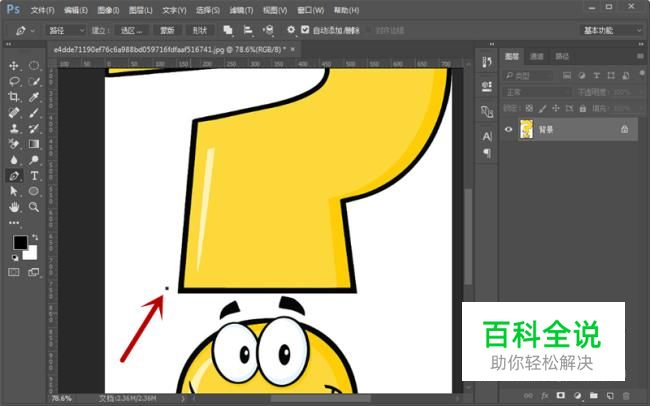
Task: Toggle smart object layer filter
Action: click(x=626, y=75)
